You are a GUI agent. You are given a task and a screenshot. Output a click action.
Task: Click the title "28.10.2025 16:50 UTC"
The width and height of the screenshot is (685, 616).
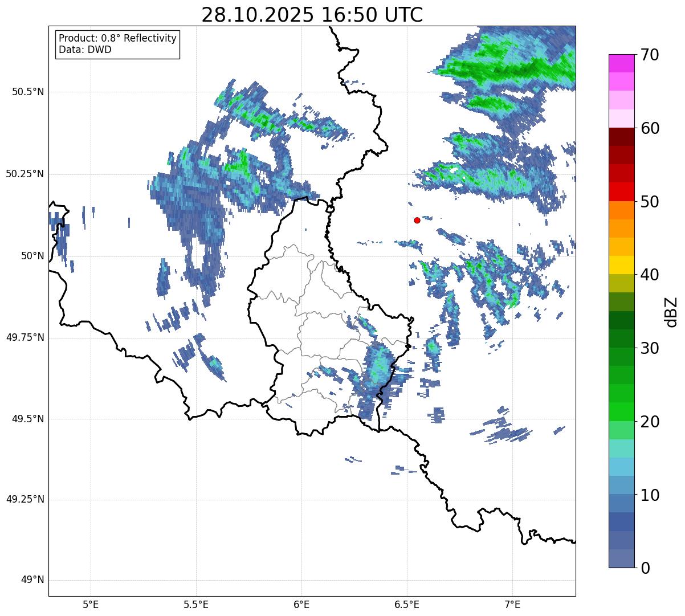pos(312,15)
